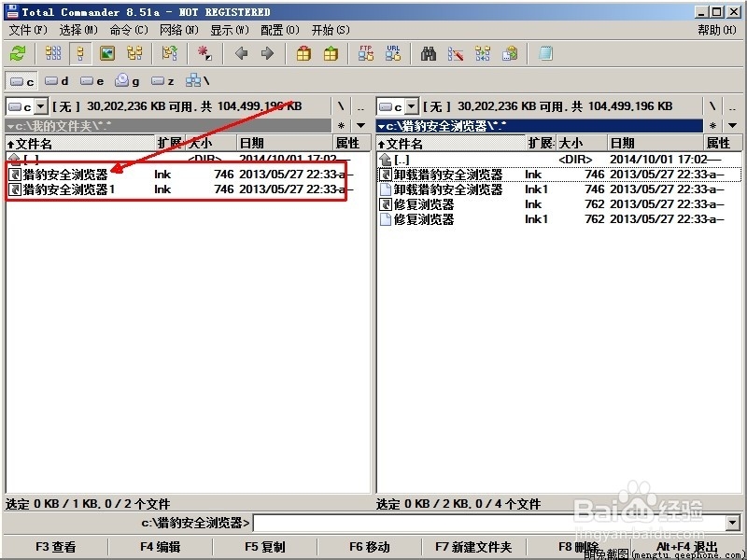
Task: Click the invert selection toolbar icon
Action: pyautogui.click(x=170, y=53)
